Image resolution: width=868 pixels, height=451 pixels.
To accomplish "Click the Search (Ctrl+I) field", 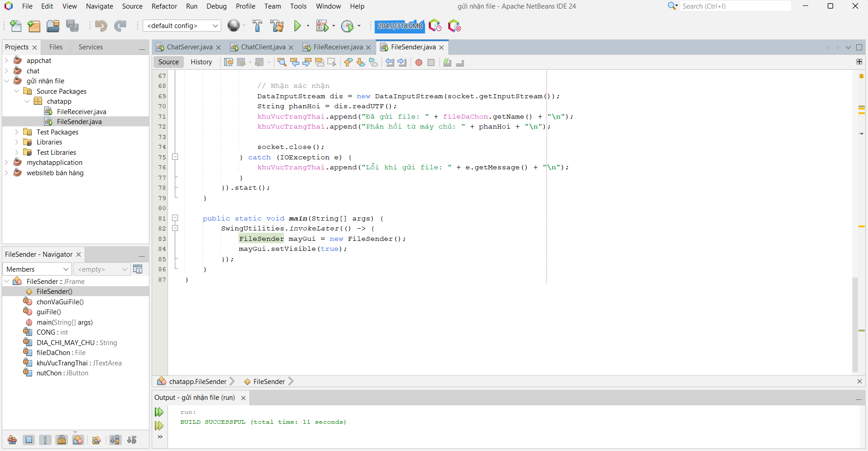I will point(735,6).
